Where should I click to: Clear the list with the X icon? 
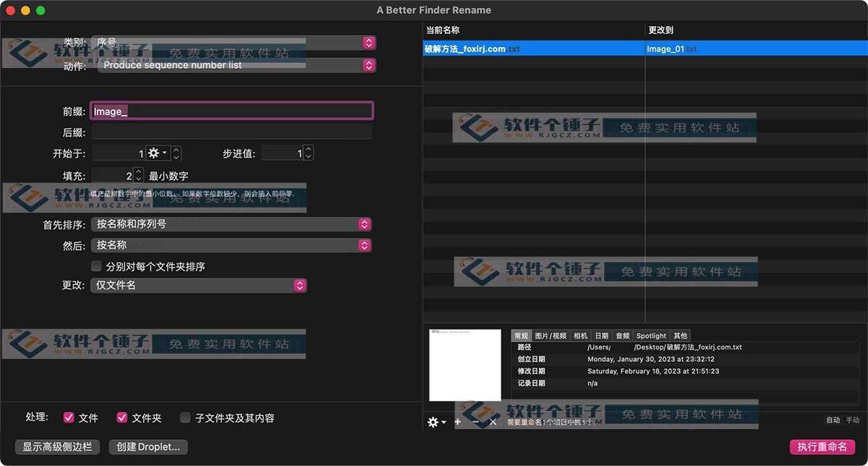click(493, 422)
